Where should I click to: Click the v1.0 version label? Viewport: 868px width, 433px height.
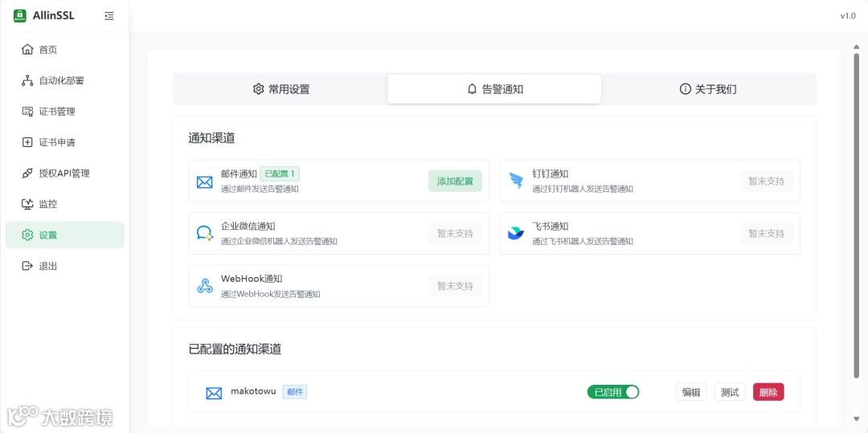pos(848,16)
